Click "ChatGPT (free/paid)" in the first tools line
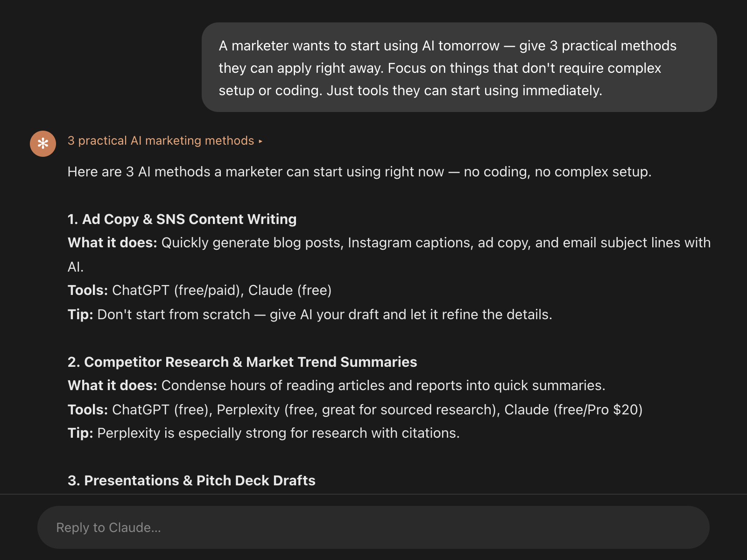This screenshot has height=560, width=747. tap(176, 290)
